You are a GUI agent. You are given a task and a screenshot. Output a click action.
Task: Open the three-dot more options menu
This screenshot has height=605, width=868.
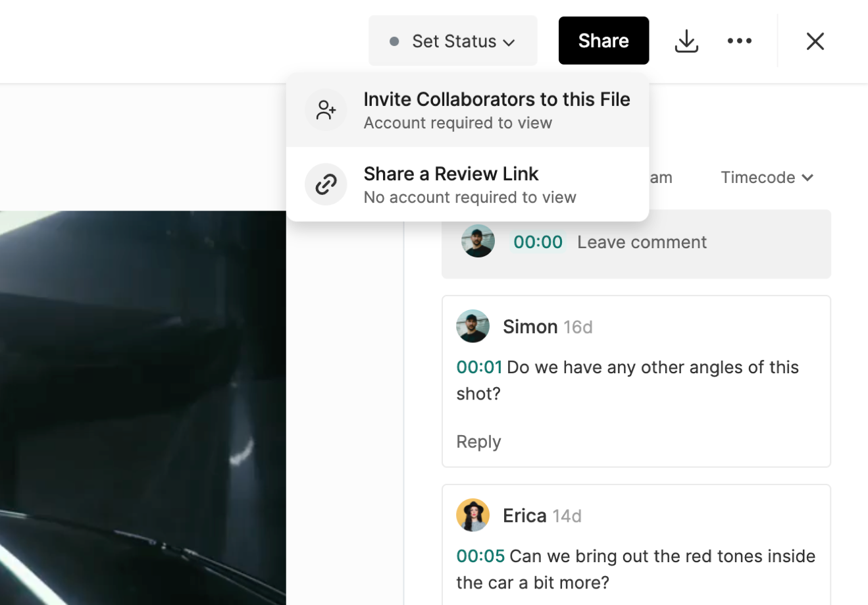pyautogui.click(x=739, y=41)
